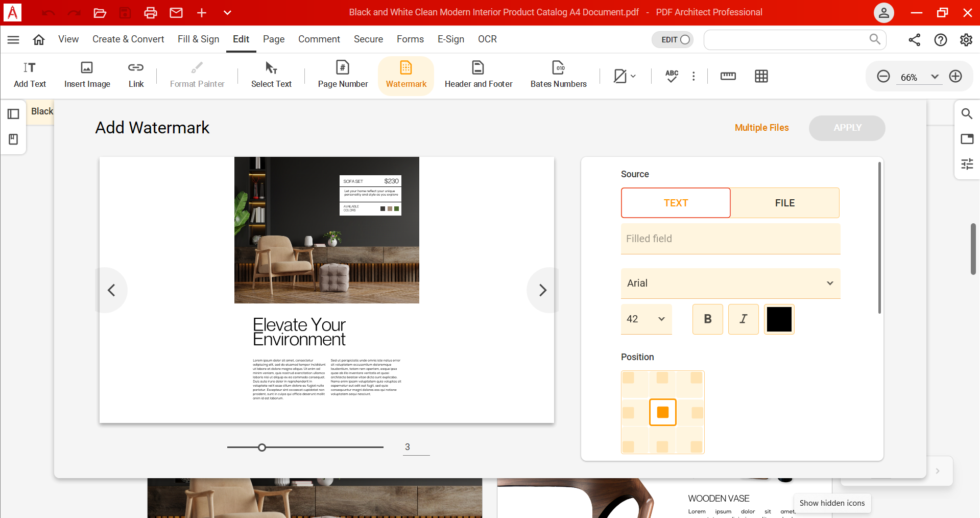This screenshot has width=980, height=518.
Task: Select the Link tool
Action: point(135,74)
